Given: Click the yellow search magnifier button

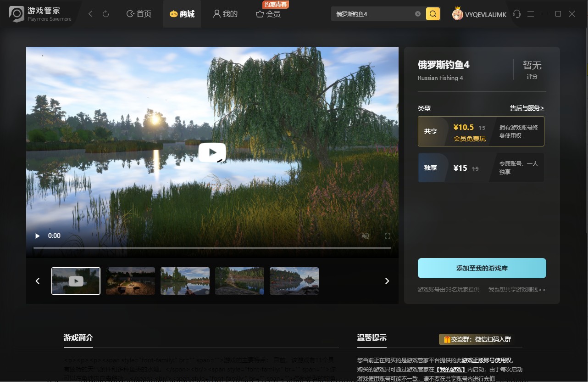Looking at the screenshot, I should coord(433,14).
